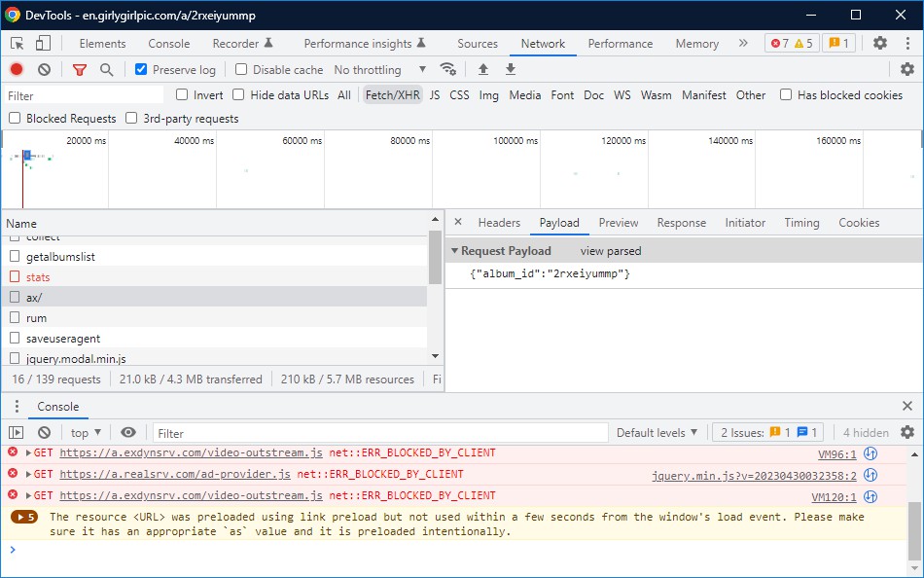Viewport: 924px width, 578px height.
Task: Open the realsrv ad-provider.js URL link
Action: click(x=175, y=474)
